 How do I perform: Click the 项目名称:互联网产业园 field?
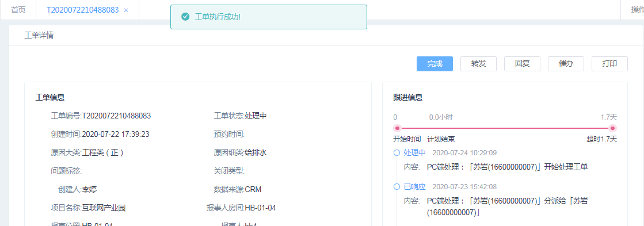point(88,208)
